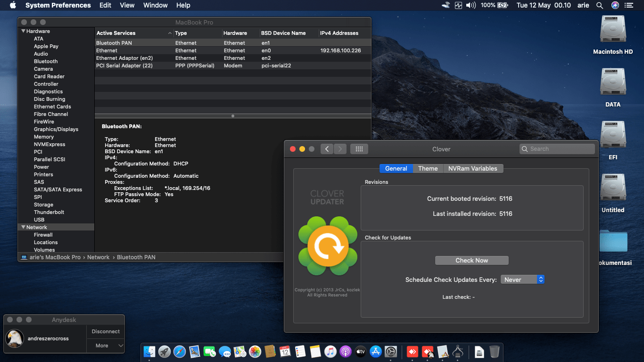Open Reminders app in dock
Viewport: 644px width, 362px height.
[300, 352]
